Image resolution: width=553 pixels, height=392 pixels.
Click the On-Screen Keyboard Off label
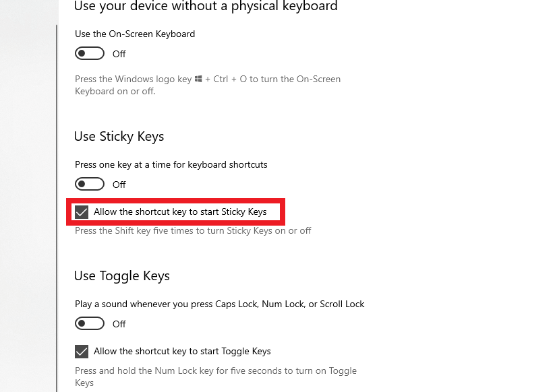click(x=119, y=54)
